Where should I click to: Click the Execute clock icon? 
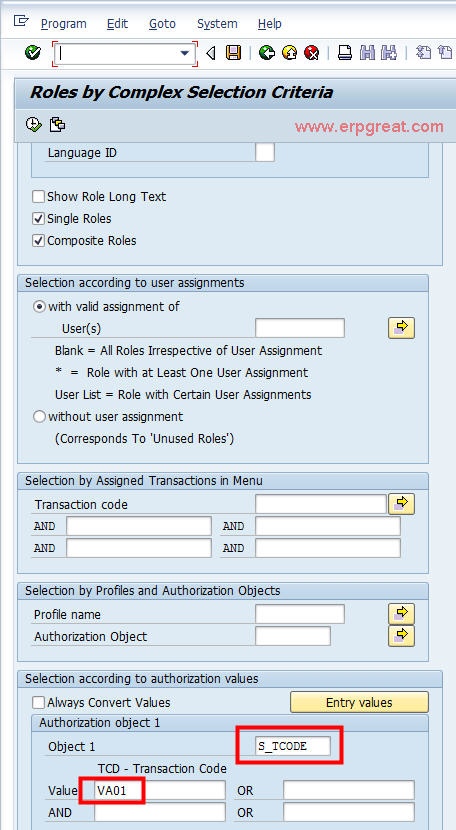pos(33,125)
